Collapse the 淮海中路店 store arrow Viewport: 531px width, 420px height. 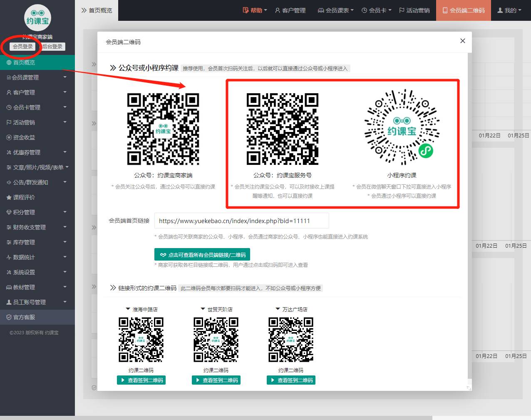click(x=128, y=309)
